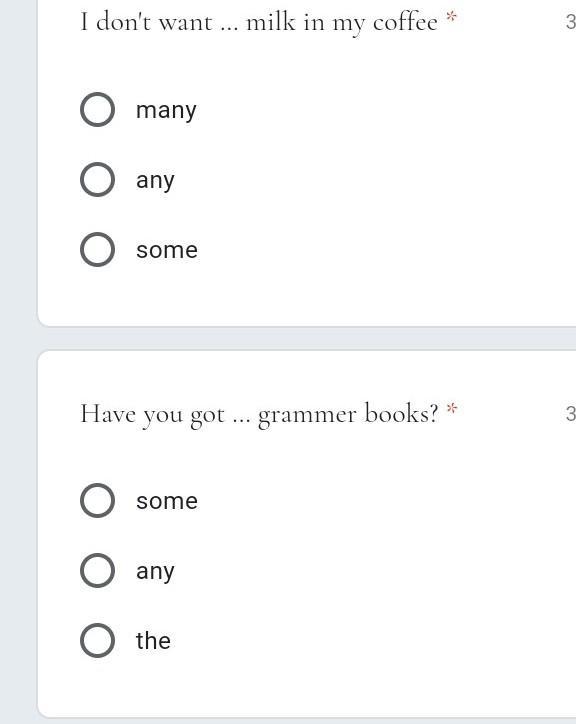Choose "any" radio circle for grammer books question
Viewport: 576px width, 724px height.
point(97,570)
